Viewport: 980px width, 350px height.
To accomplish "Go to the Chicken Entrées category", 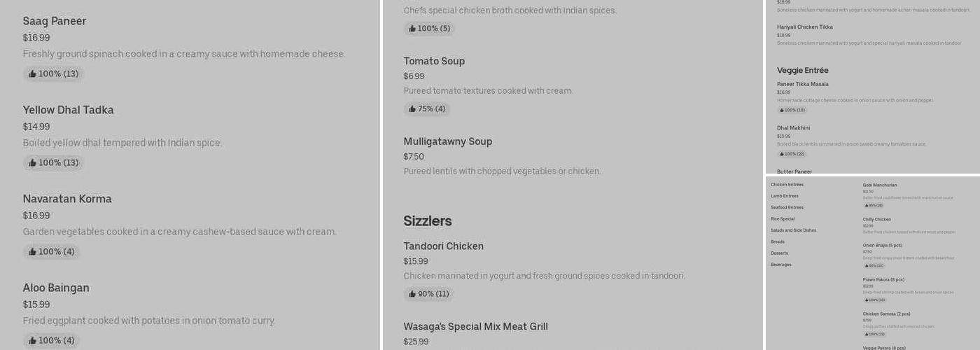I will click(787, 185).
